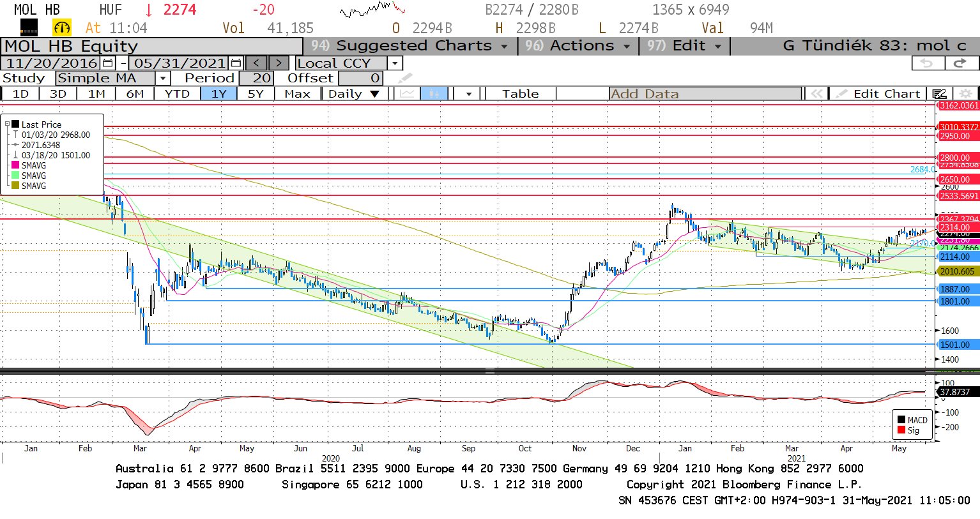Click the G Tündiék 83: mol c title
This screenshot has height=519, width=980.
tap(874, 46)
